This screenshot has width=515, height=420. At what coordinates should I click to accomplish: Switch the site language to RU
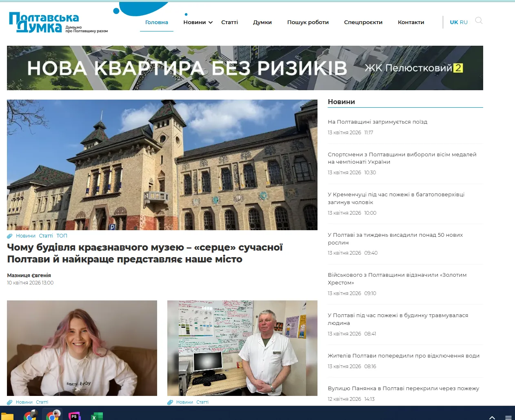click(x=465, y=22)
